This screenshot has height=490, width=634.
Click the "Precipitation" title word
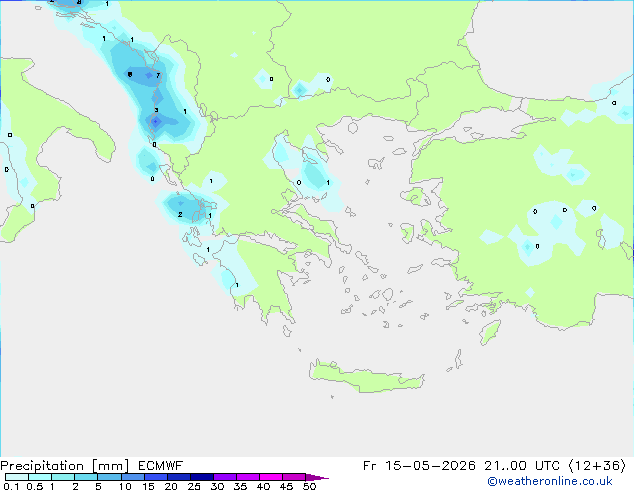click(42, 466)
